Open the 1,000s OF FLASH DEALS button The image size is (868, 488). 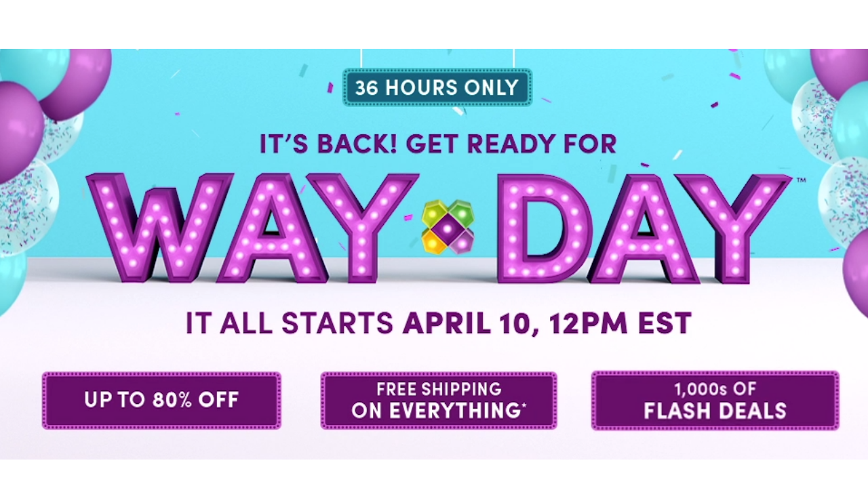[x=715, y=400]
